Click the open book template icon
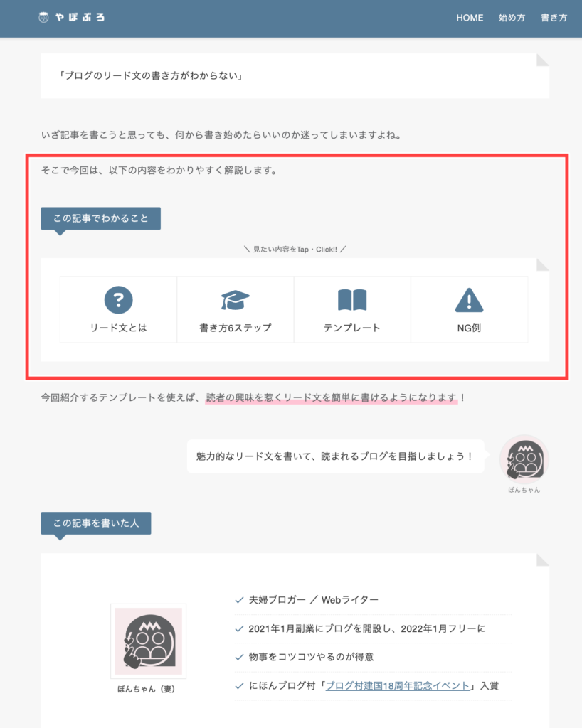582x728 pixels. tap(352, 300)
